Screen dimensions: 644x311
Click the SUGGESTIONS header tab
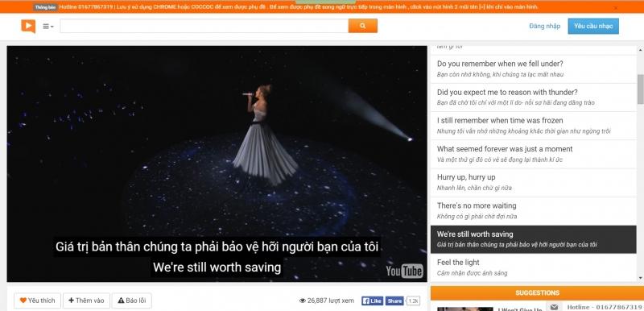click(x=537, y=293)
